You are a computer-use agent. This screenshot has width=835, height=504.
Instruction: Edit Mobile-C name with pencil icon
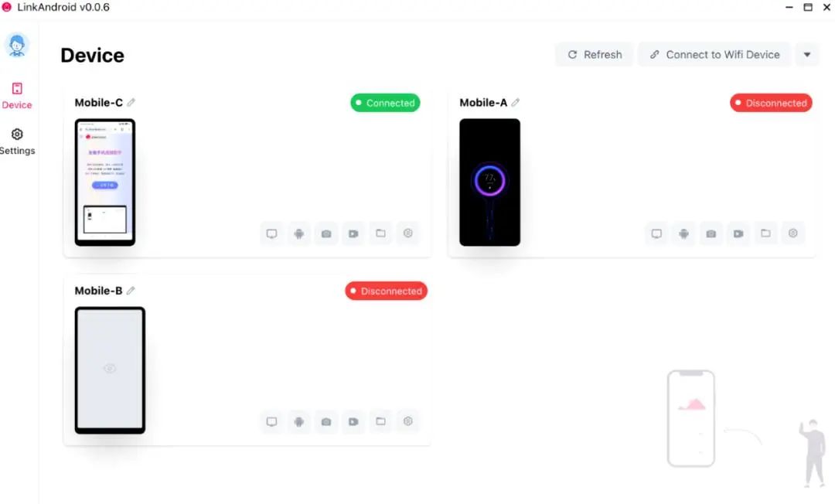tap(131, 102)
